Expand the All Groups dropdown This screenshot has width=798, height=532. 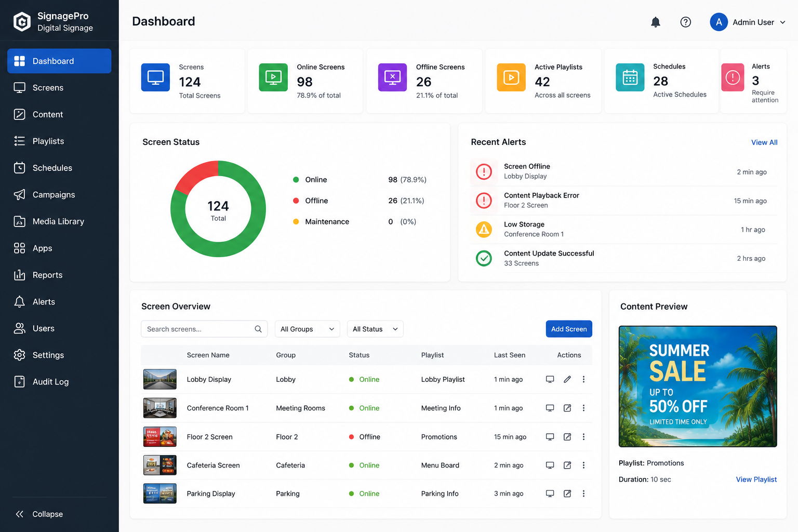coord(307,329)
